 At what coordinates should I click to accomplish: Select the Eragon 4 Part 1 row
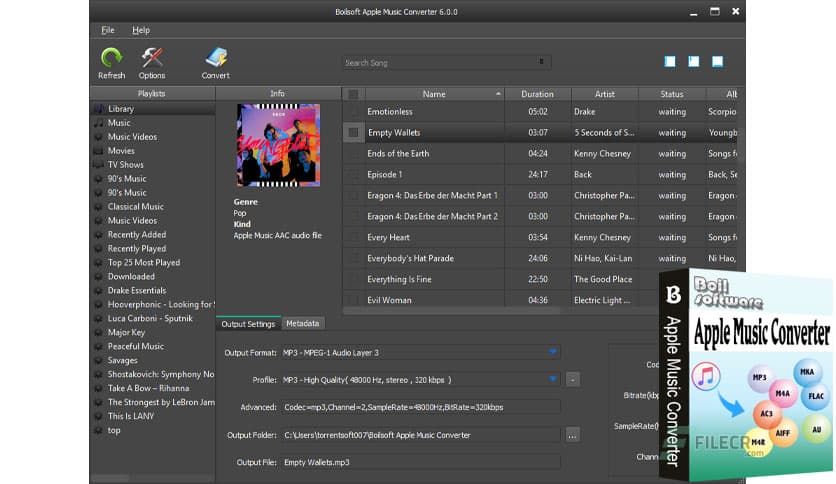[540, 196]
